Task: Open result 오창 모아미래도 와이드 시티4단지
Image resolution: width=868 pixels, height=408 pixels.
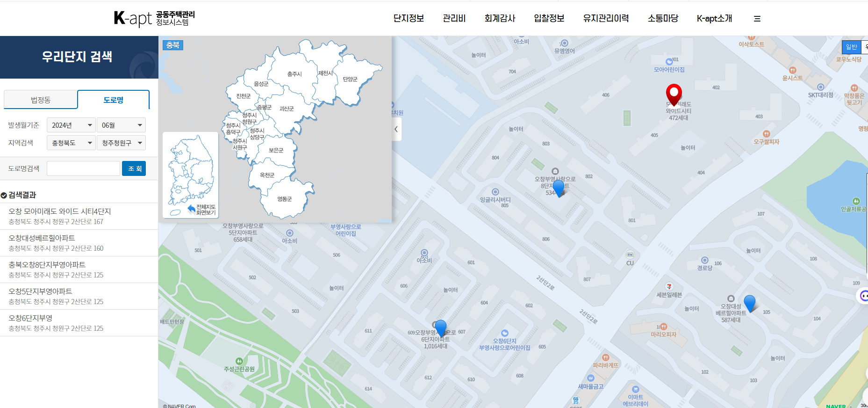Action: 79,216
